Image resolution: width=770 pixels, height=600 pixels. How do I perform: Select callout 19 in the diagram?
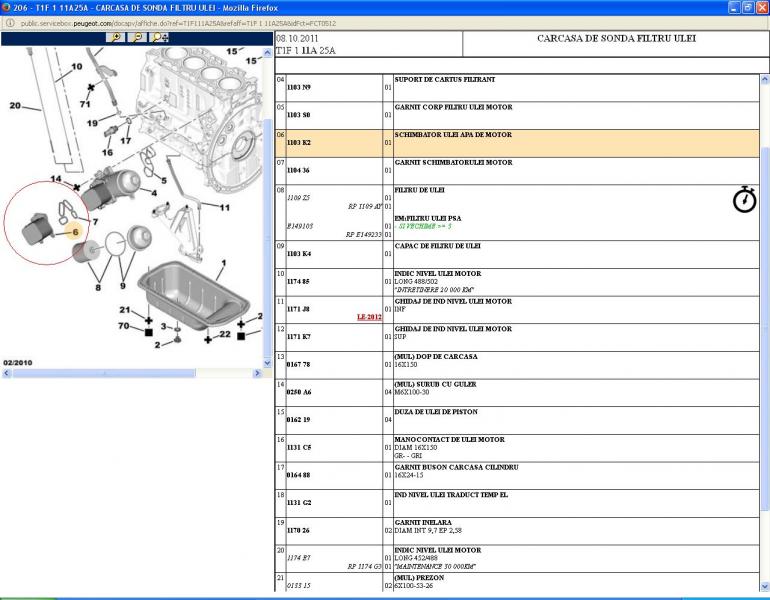[x=92, y=123]
